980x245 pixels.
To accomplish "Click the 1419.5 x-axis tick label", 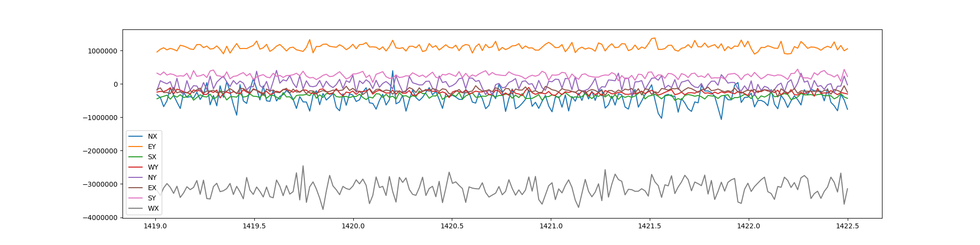I will (x=254, y=226).
